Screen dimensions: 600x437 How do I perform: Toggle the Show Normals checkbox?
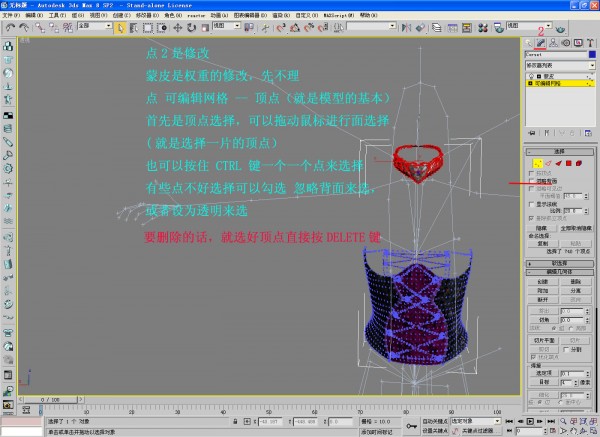click(530, 203)
